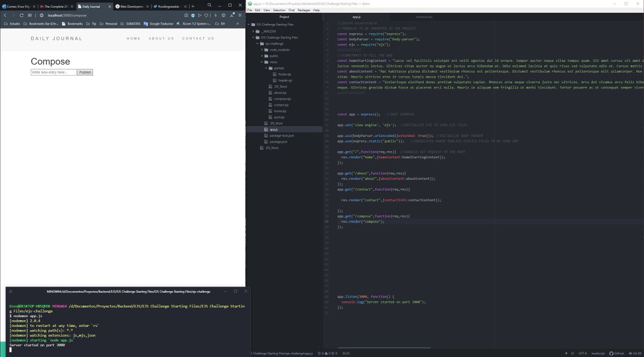The height and width of the screenshot is (357, 644).
Task: Click the browser Back arrow
Action: (x=5, y=16)
